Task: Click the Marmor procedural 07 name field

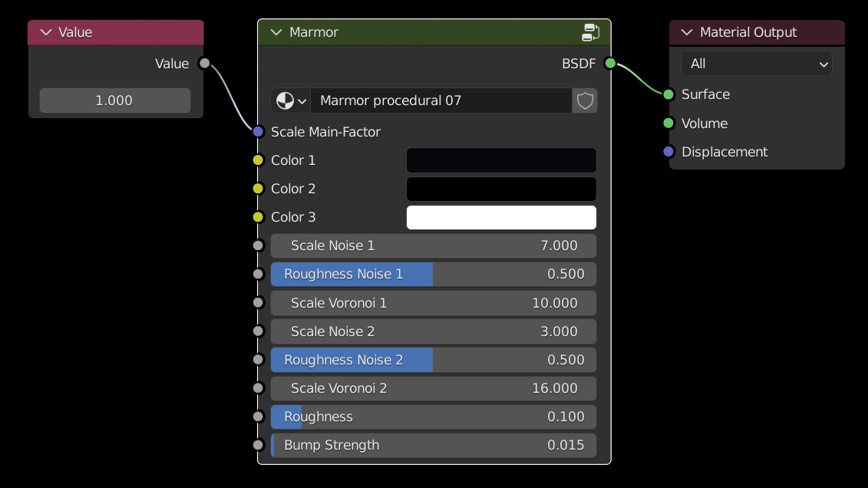Action: 441,101
